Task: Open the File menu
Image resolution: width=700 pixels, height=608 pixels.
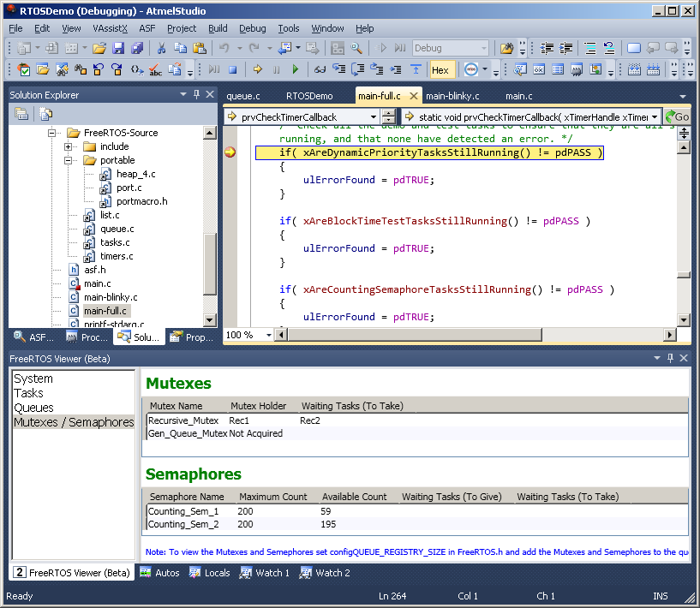Action: 15,28
